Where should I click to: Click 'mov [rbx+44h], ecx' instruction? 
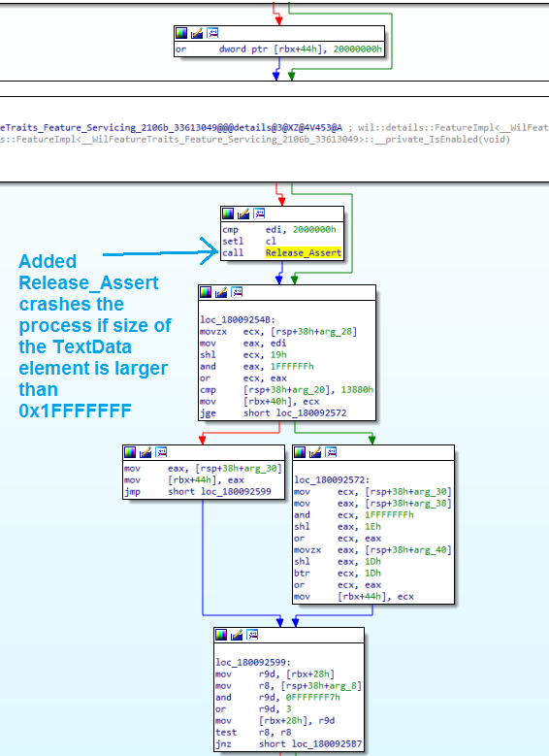pyautogui.click(x=354, y=597)
